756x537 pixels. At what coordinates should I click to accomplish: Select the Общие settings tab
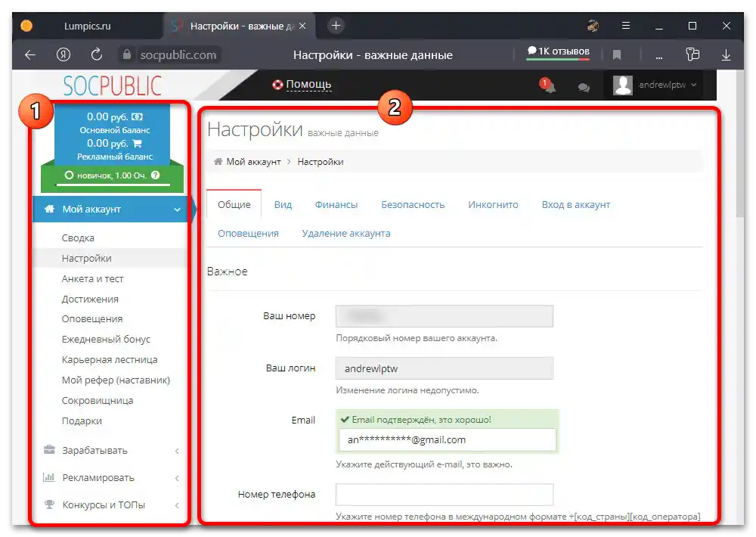tap(234, 204)
